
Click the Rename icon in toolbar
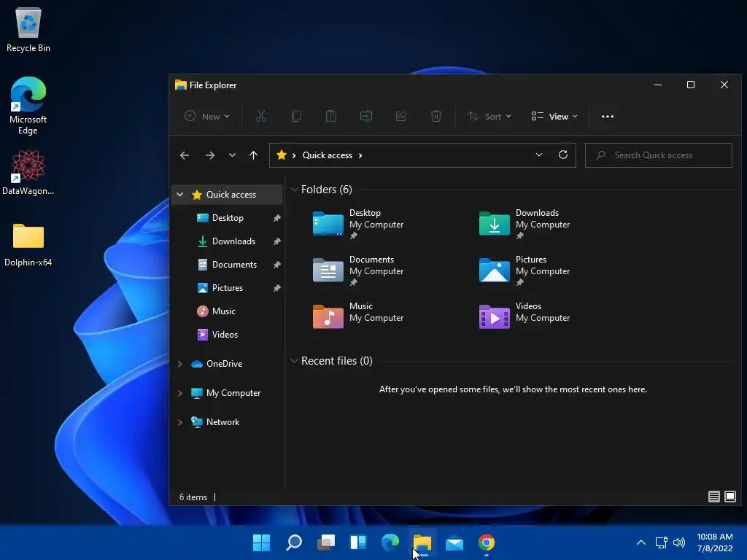point(366,116)
